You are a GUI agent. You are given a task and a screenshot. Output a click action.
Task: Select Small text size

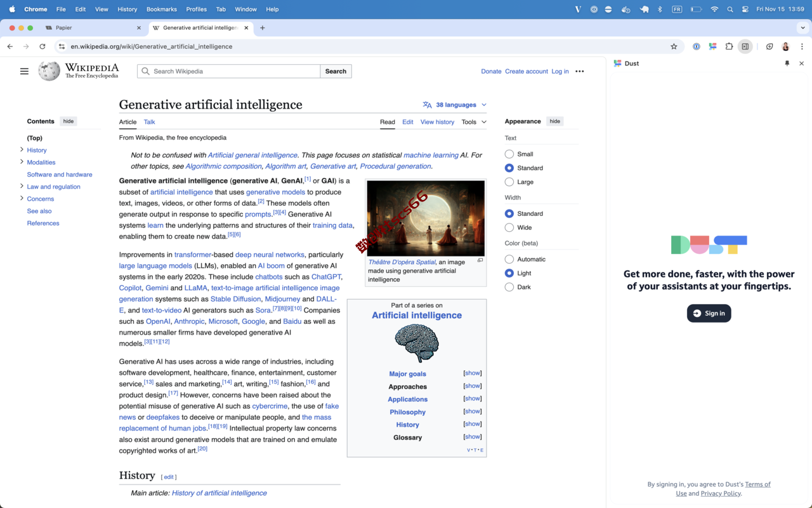509,154
